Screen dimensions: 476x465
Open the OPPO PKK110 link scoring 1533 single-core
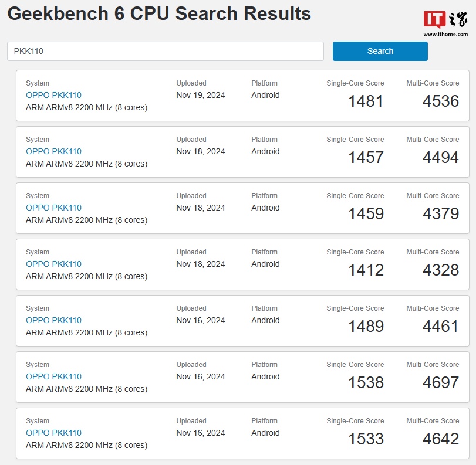point(53,433)
